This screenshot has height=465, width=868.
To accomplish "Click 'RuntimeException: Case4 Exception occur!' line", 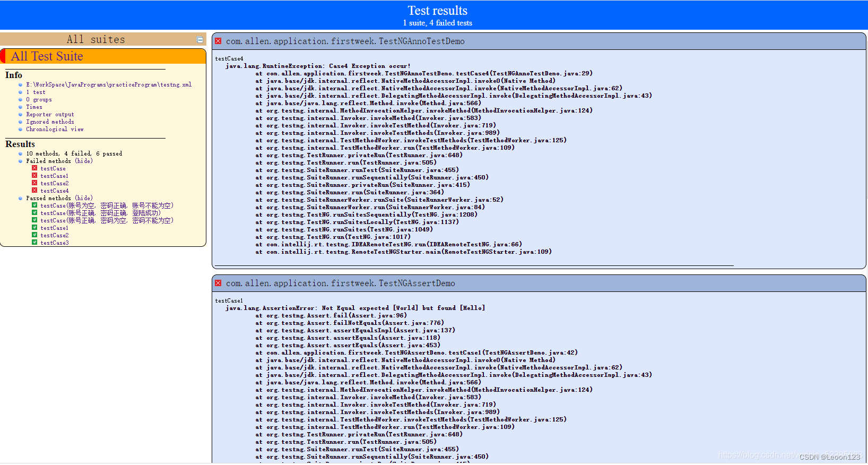I will [x=318, y=66].
